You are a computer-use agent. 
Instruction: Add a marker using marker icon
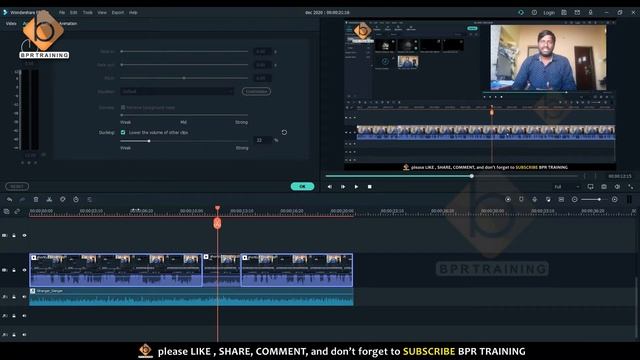tap(521, 200)
